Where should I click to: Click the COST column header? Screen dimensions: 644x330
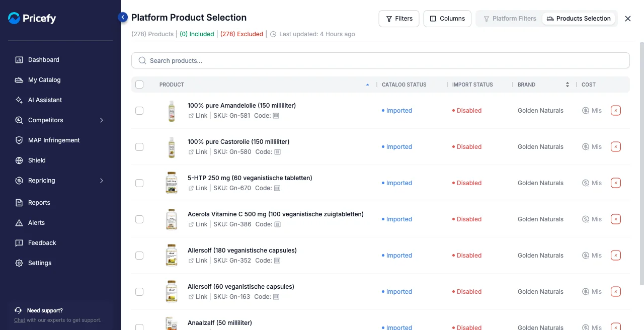(589, 85)
